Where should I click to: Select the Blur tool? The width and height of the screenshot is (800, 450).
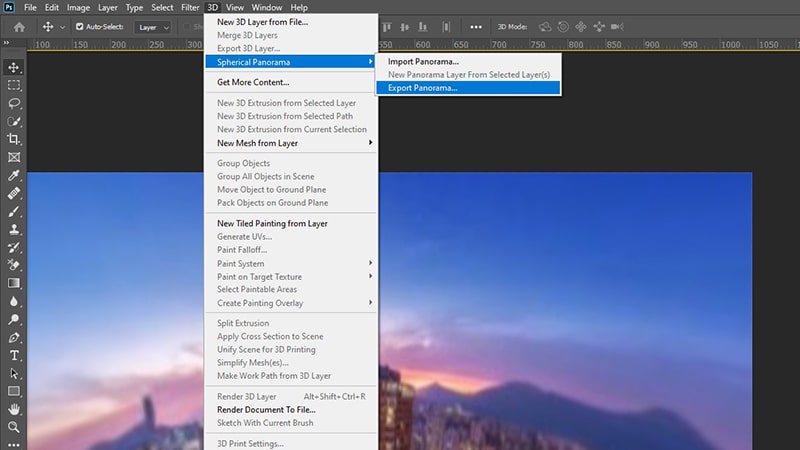[14, 301]
